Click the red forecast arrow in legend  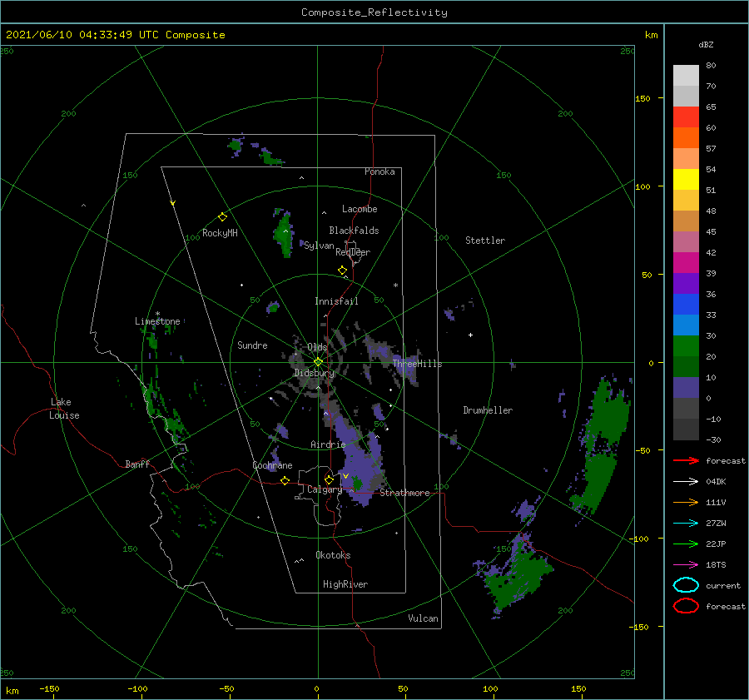pos(686,460)
